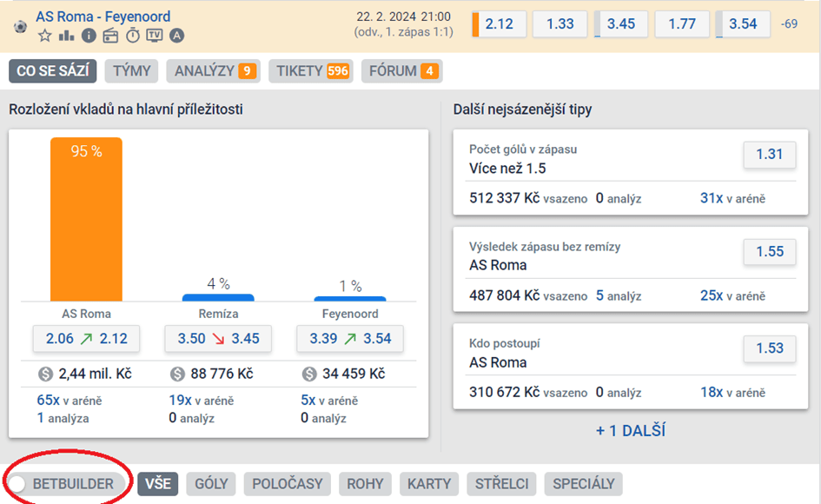
Task: Filter bets by SPECIÁLY
Action: 583,483
